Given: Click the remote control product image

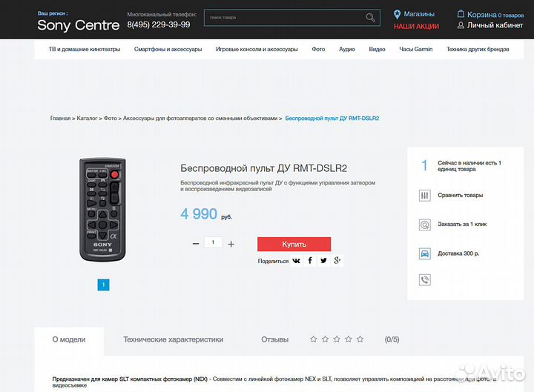Looking at the screenshot, I should tap(102, 209).
